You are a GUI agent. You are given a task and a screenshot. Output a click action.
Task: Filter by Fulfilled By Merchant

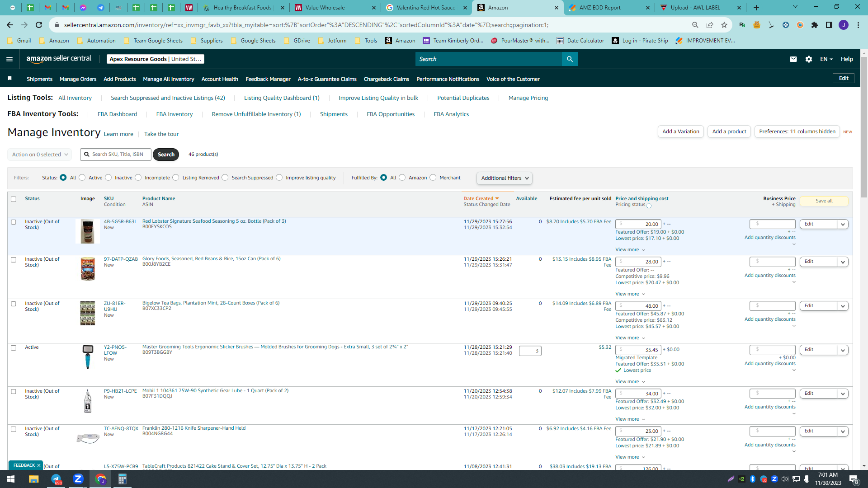click(x=433, y=178)
